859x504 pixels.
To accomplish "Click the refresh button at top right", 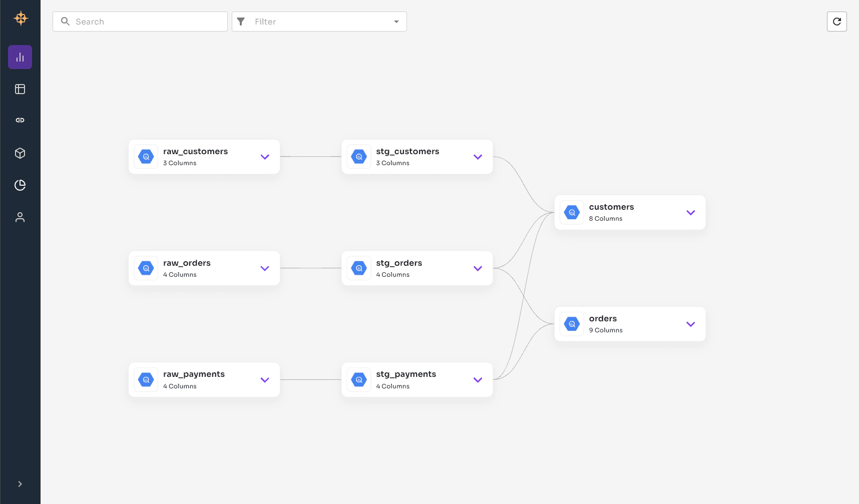I will click(836, 22).
